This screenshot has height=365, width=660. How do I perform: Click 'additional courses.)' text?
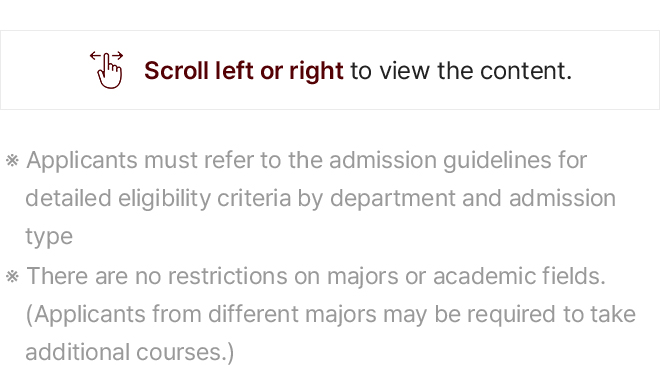130,352
